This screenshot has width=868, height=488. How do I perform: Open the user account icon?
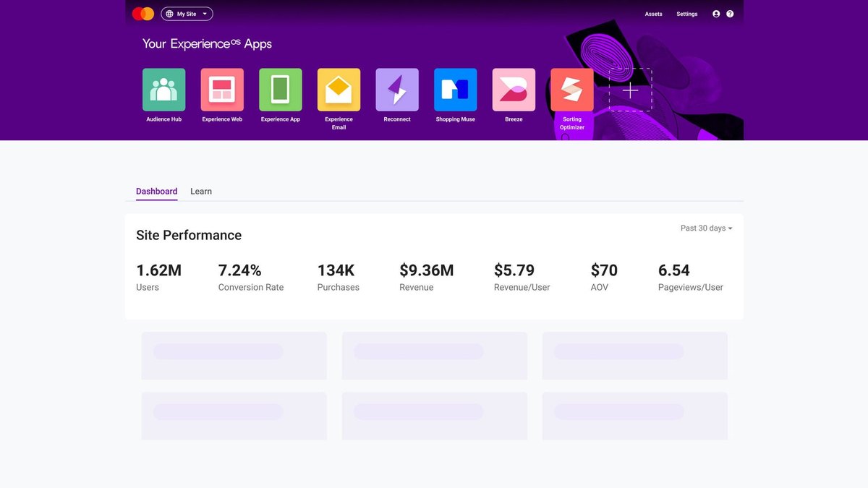coord(716,14)
